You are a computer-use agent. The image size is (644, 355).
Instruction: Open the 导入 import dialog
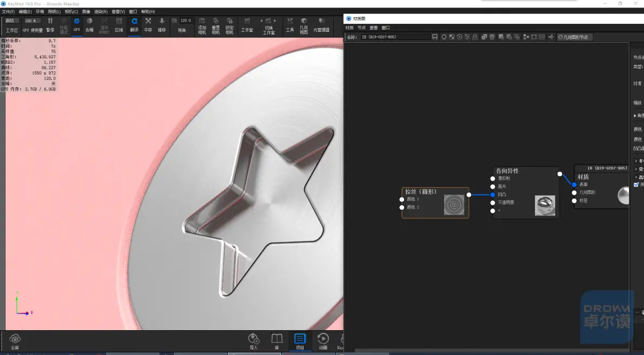tap(253, 341)
